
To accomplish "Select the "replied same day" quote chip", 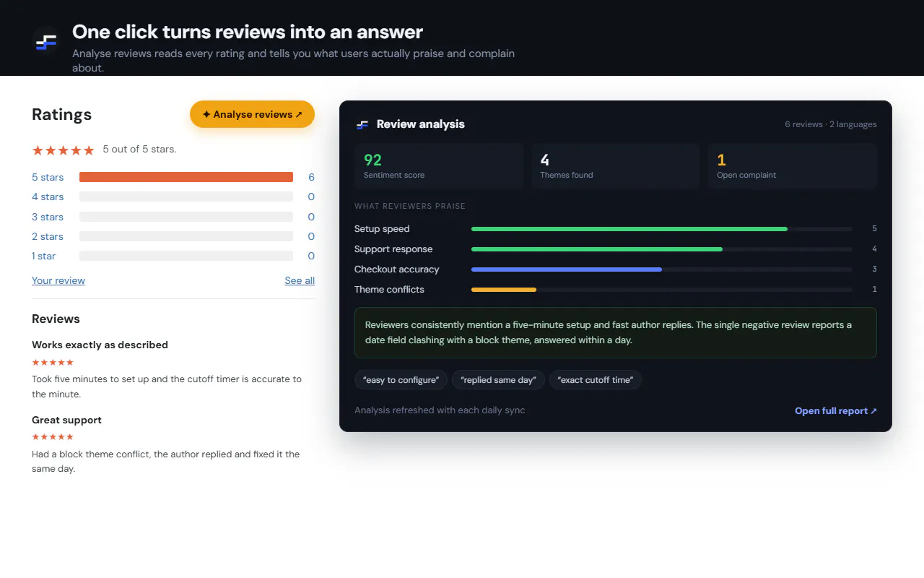I will (x=498, y=380).
